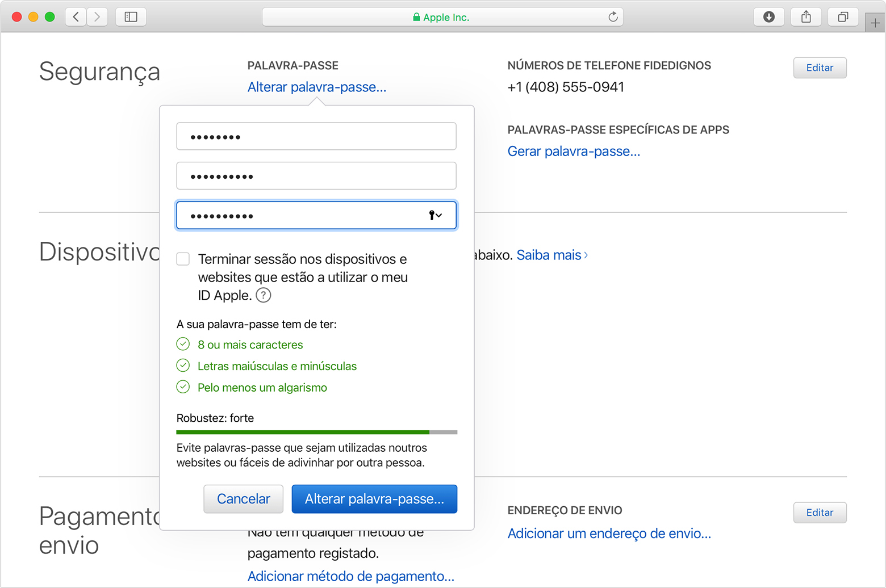This screenshot has height=588, width=886.
Task: Open the Share menu icon
Action: pos(806,16)
